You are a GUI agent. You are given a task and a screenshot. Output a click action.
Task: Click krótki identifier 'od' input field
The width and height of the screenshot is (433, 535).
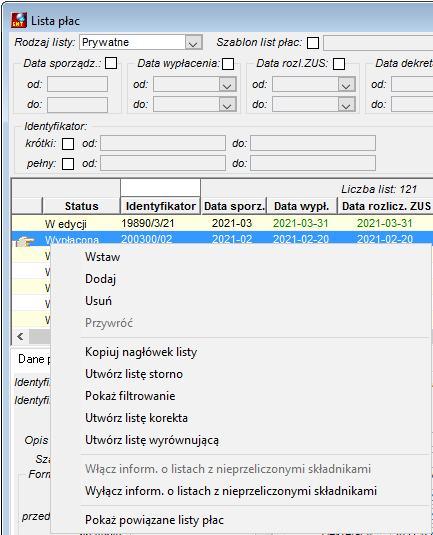(x=163, y=143)
